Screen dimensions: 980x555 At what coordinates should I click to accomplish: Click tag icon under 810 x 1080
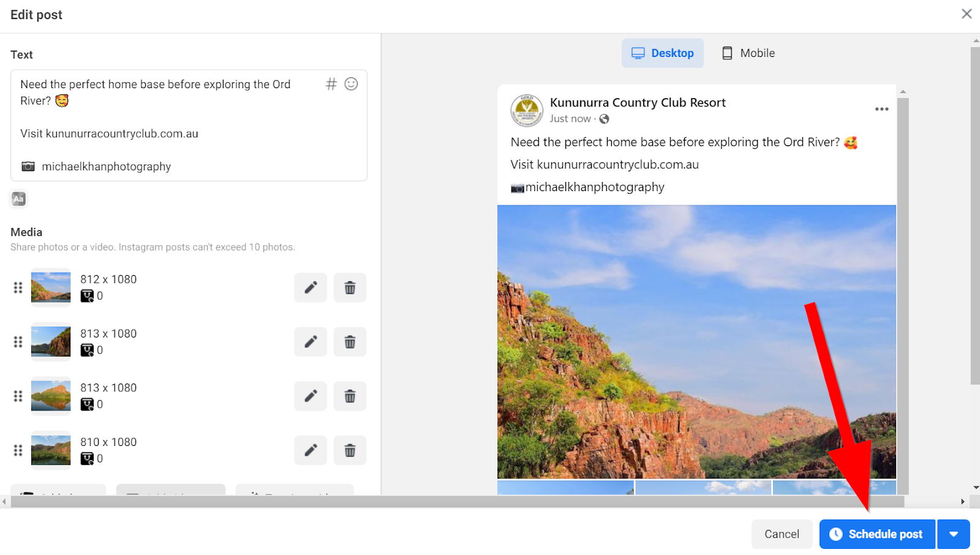87,459
